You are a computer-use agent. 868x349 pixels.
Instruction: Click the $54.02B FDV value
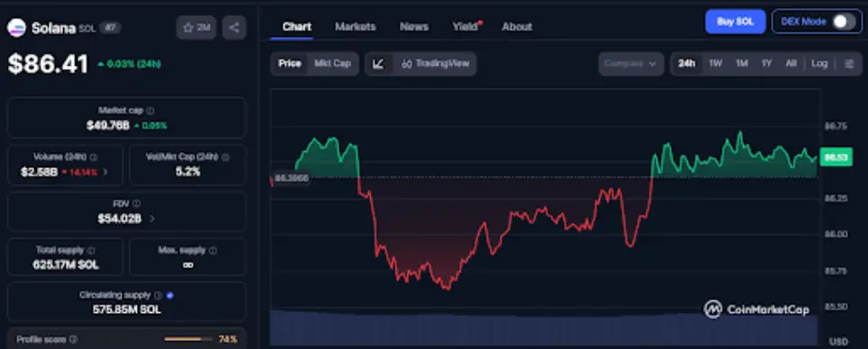point(120,219)
